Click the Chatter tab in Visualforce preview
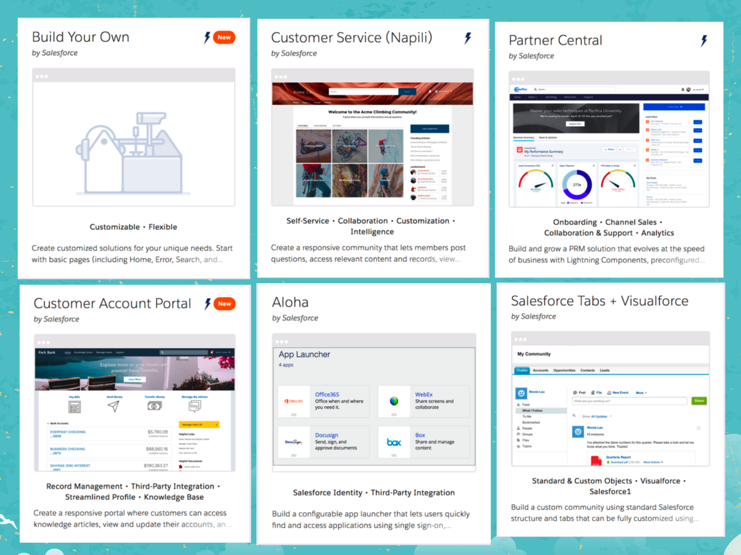The height and width of the screenshot is (555, 741). (522, 370)
